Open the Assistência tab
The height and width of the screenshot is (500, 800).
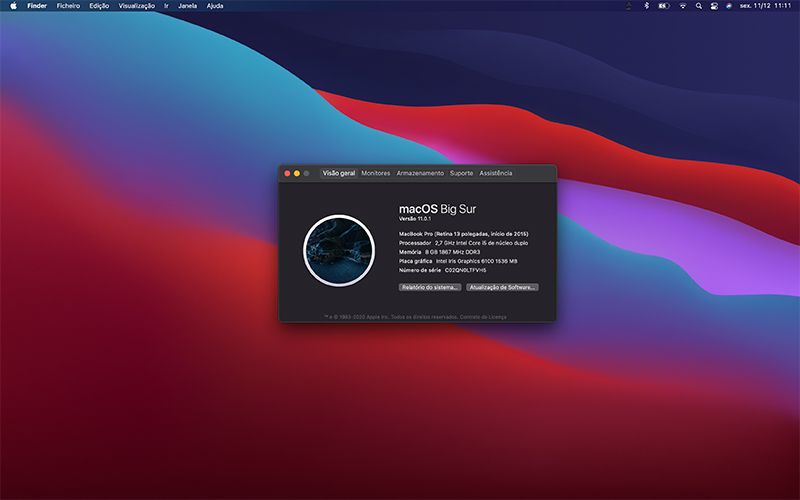[x=495, y=173]
